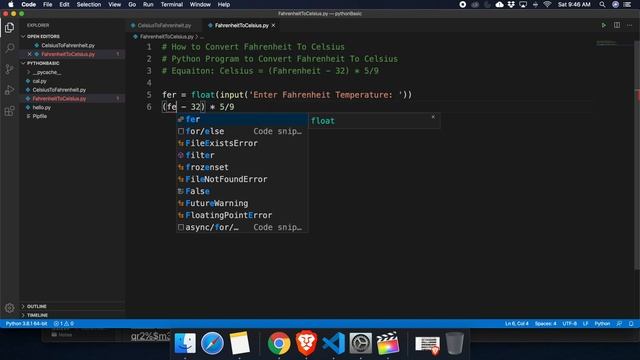This screenshot has width=640, height=360.
Task: Choose the 'frozenset' suggestion
Action: coord(242,167)
